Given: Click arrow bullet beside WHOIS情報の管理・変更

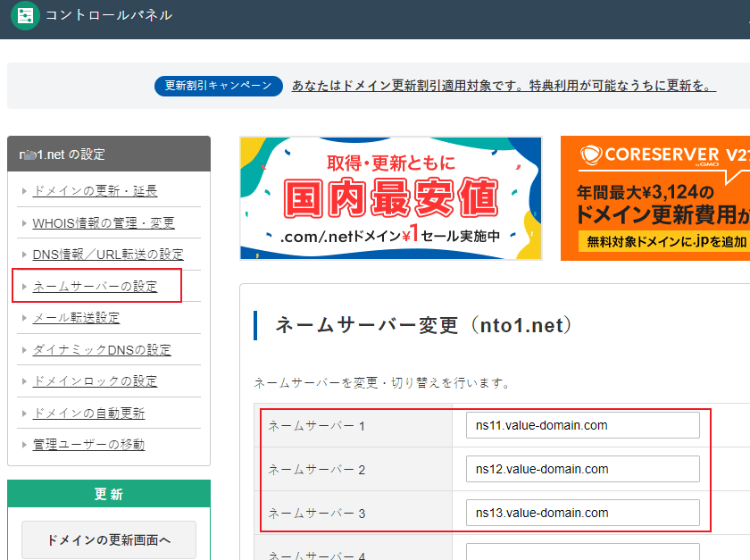Looking at the screenshot, I should (24, 223).
